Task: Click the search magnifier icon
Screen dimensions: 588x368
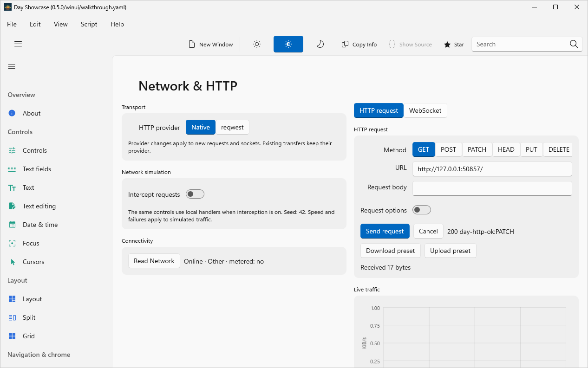Action: pyautogui.click(x=574, y=44)
